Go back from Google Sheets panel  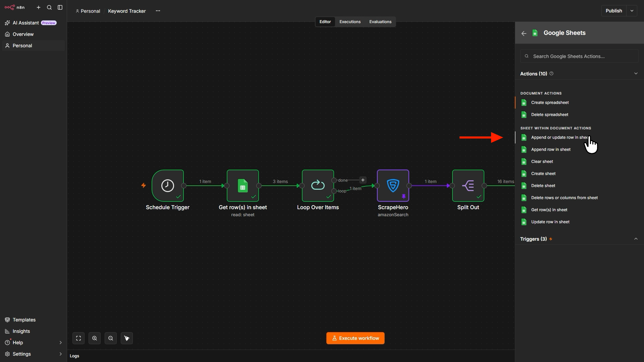(524, 33)
